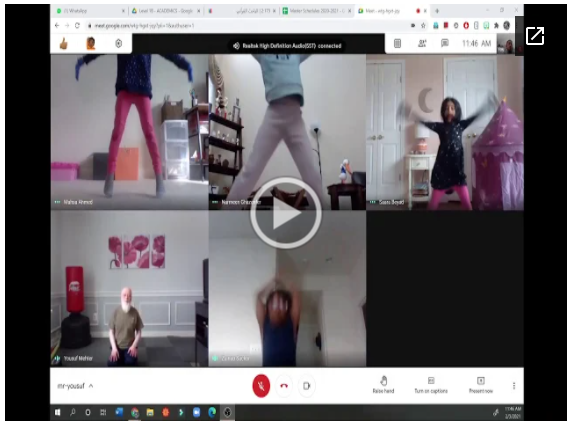Screen dimensions: 574x430
Task: Click the red Opera-style extension icon
Action: point(466,25)
